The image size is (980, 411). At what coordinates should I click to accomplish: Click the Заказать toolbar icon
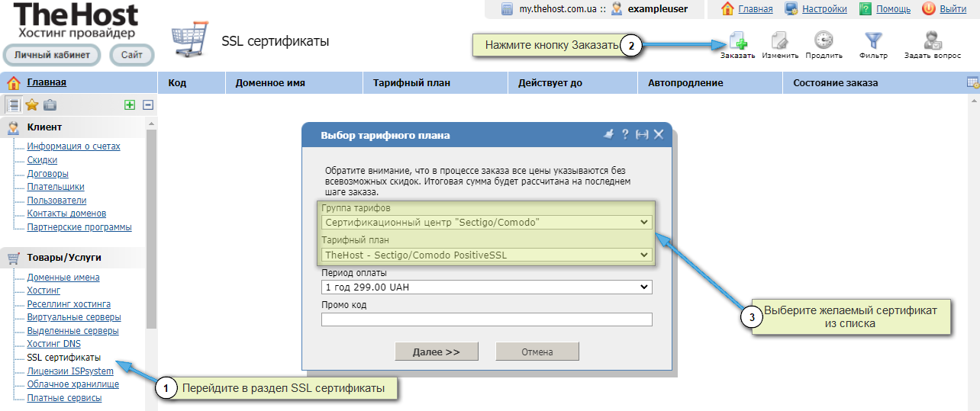pos(738,40)
